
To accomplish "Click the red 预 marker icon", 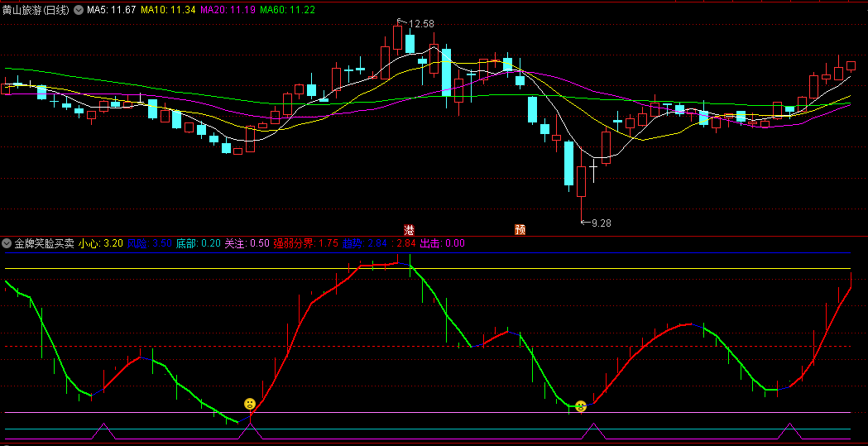I will tap(520, 230).
